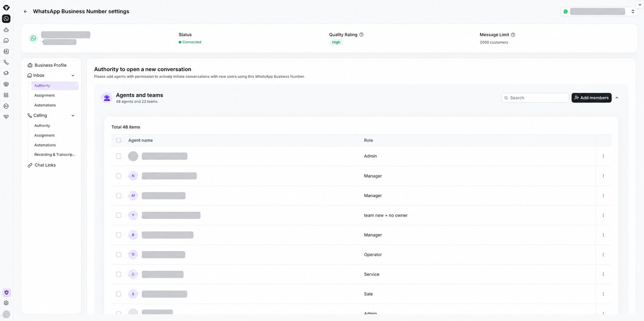Open the chat bubble icon in sidebar

pos(6,41)
